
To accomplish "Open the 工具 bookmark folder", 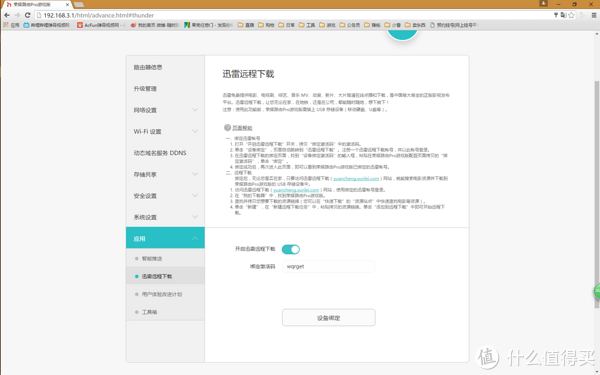I will click(x=307, y=25).
